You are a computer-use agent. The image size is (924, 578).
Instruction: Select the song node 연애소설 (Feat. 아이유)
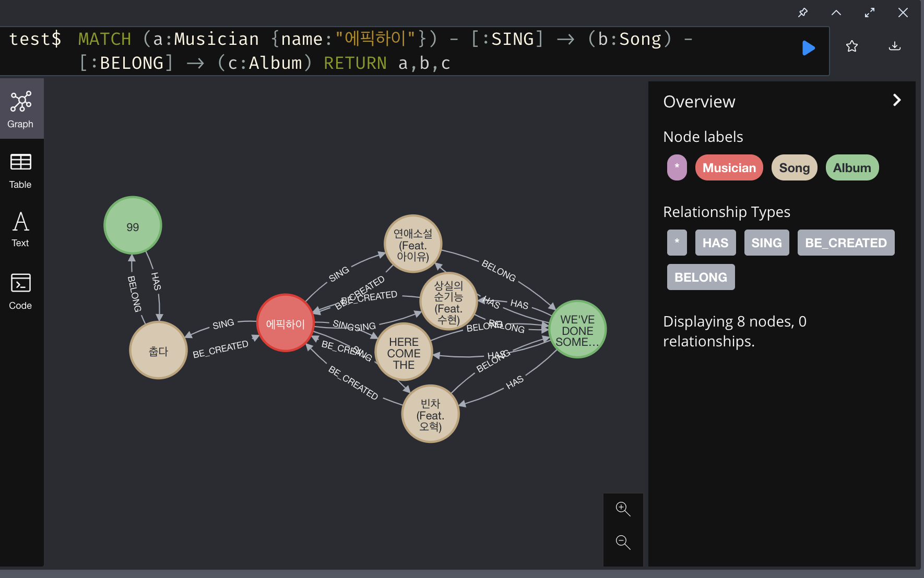pos(413,244)
